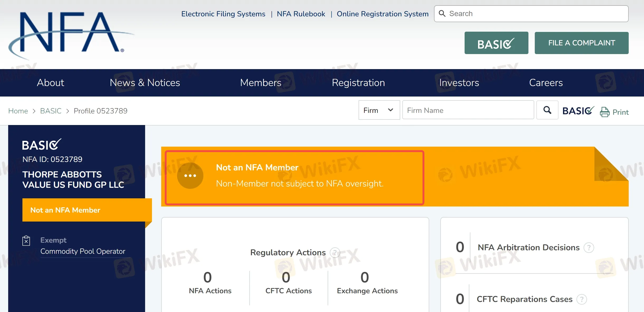Click the Exchange Actions count
644x312 pixels.
pyautogui.click(x=365, y=277)
